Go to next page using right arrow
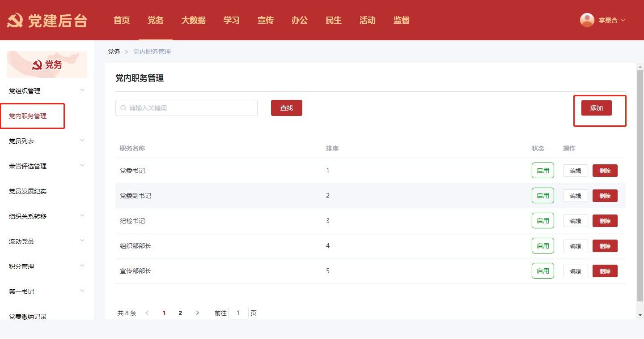The width and height of the screenshot is (644, 339). (197, 313)
